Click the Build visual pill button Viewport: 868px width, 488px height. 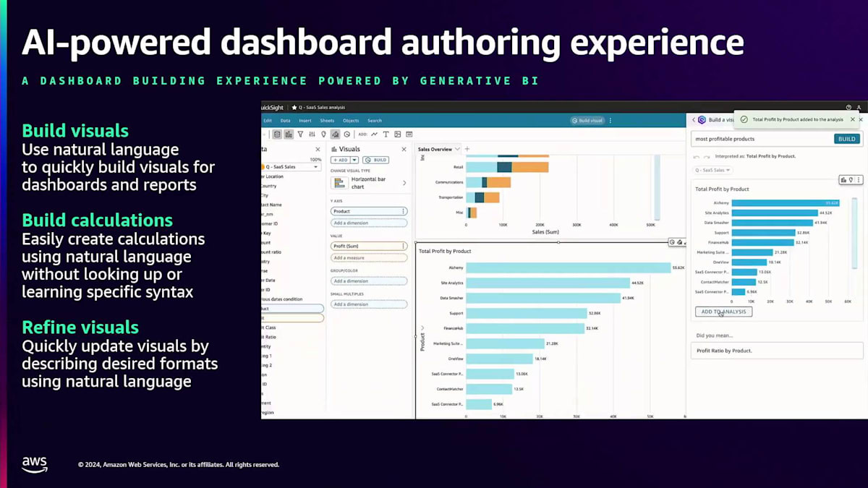587,120
